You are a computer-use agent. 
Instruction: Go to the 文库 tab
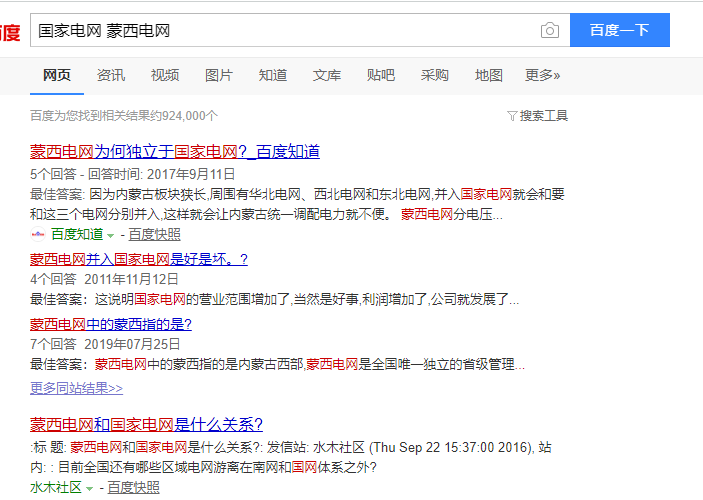click(327, 75)
